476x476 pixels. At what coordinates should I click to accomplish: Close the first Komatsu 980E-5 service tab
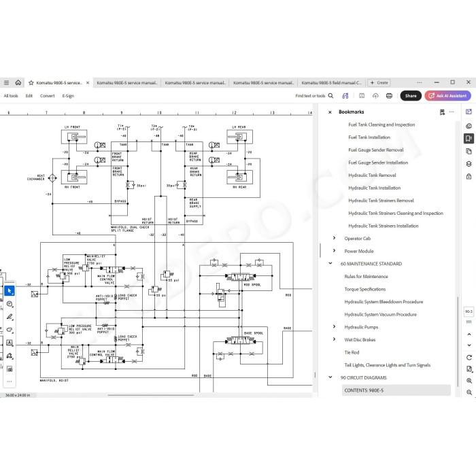tap(88, 82)
